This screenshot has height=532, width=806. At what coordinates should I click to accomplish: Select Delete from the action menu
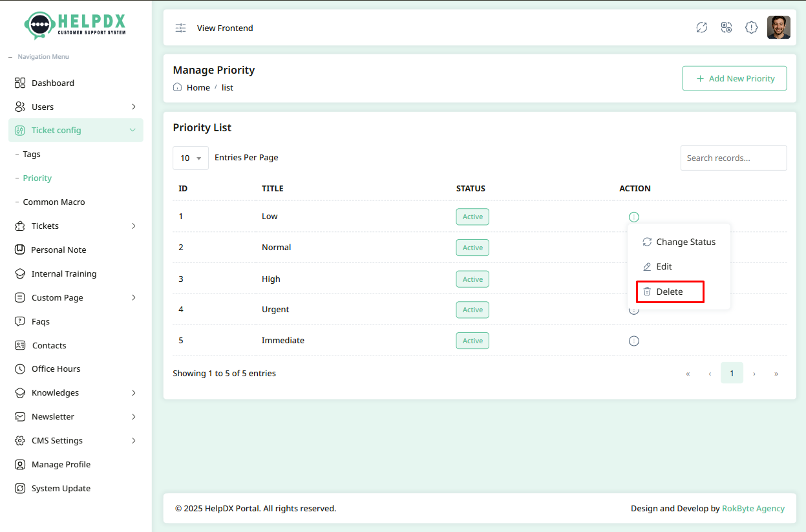click(x=670, y=292)
